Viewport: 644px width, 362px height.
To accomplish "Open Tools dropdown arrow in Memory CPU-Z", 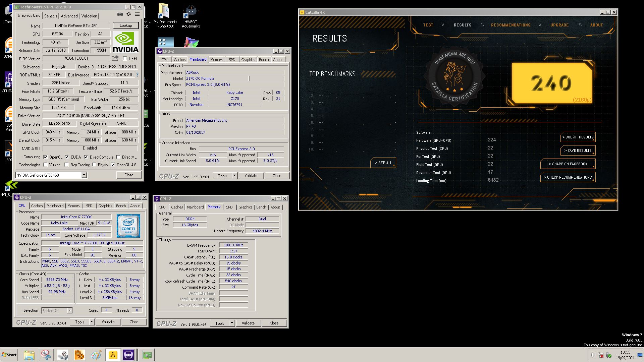I will (232, 323).
